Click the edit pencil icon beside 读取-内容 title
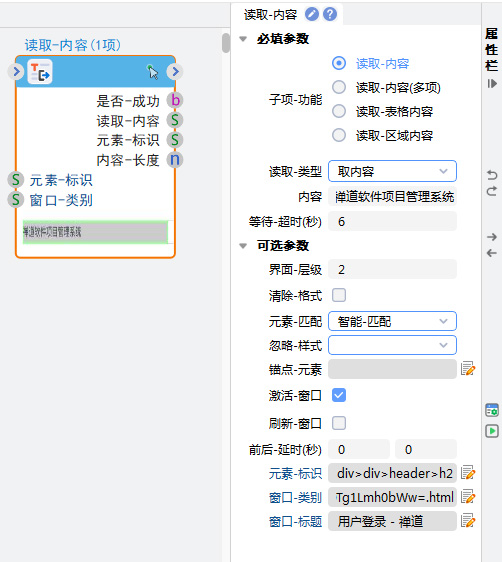Image resolution: width=502 pixels, height=562 pixels. click(312, 14)
